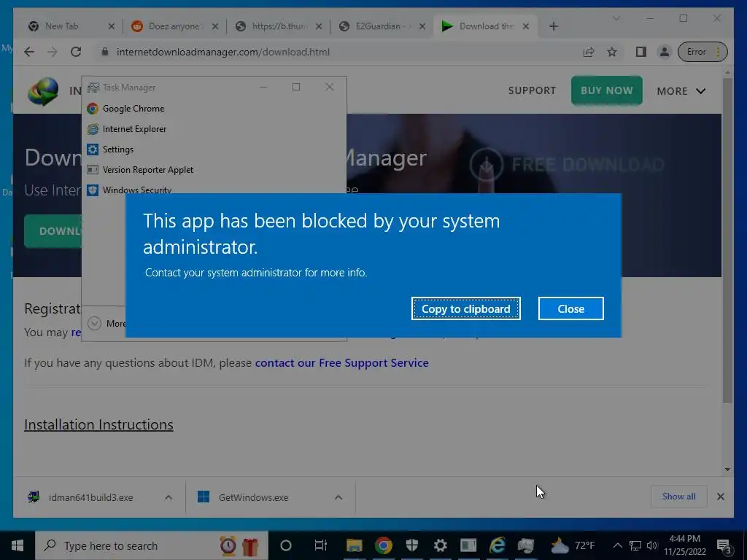
Task: Click the IDM globe logo
Action: pyautogui.click(x=43, y=91)
